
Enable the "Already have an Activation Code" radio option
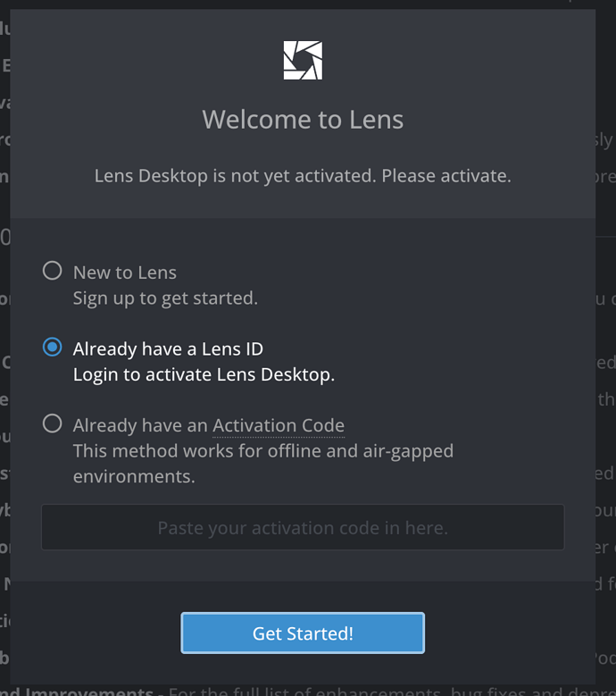[x=53, y=424]
